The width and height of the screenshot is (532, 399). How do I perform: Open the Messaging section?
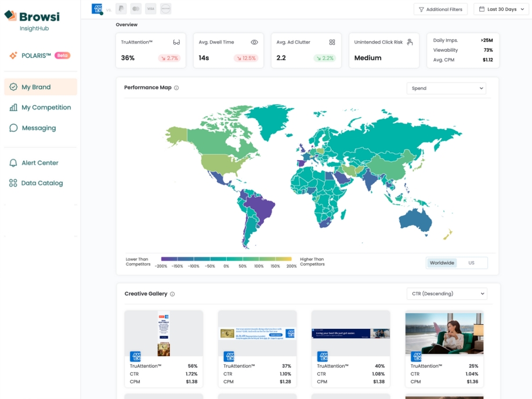pos(38,128)
